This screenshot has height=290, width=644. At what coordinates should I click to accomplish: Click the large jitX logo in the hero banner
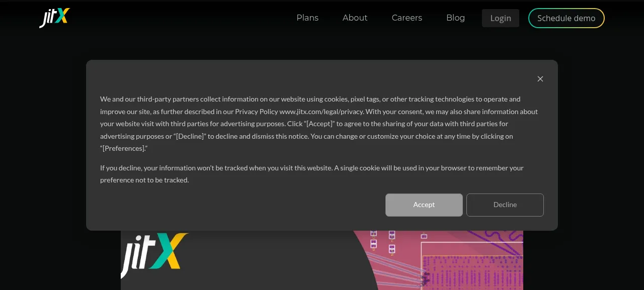point(154,255)
